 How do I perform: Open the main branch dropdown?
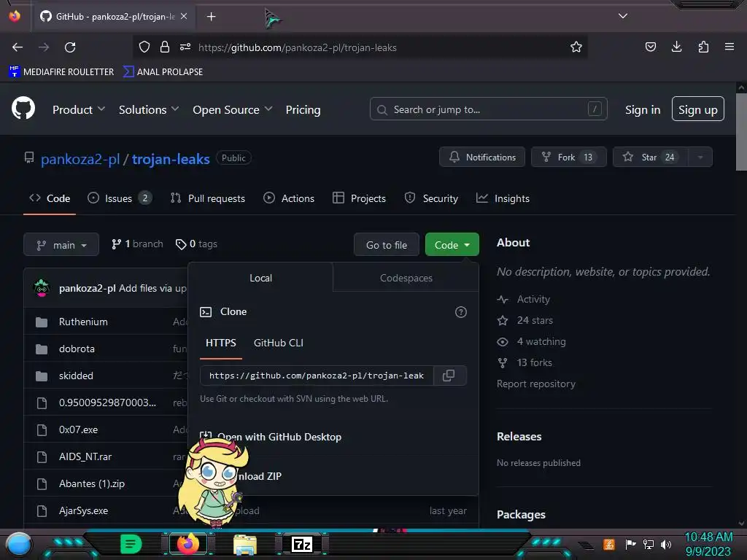click(x=61, y=245)
